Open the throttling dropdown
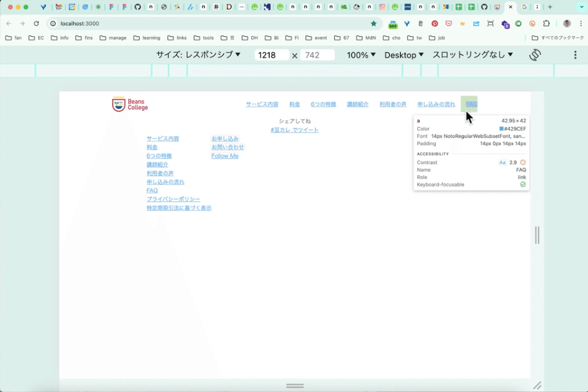Image resolution: width=588 pixels, height=392 pixels. pos(472,54)
